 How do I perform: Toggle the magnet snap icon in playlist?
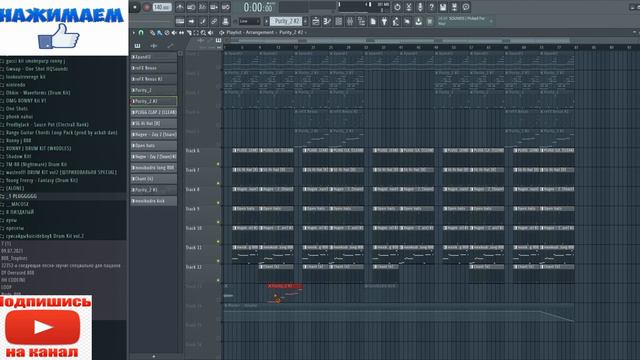coord(141,33)
